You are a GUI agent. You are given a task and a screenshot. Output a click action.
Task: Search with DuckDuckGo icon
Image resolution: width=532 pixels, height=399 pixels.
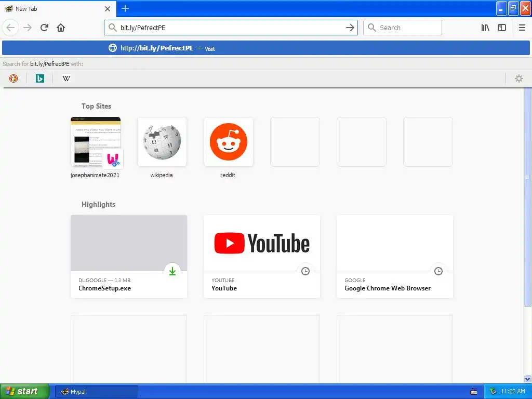13,78
